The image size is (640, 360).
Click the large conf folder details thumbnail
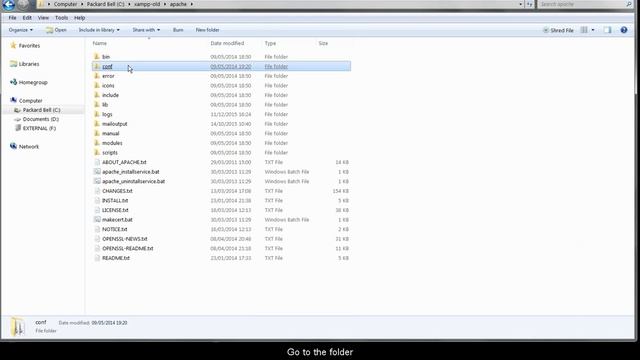18,327
